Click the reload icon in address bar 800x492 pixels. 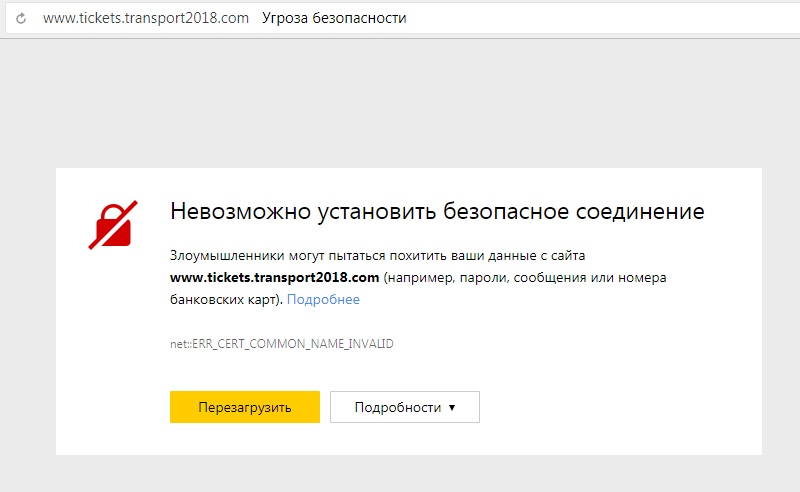click(21, 19)
